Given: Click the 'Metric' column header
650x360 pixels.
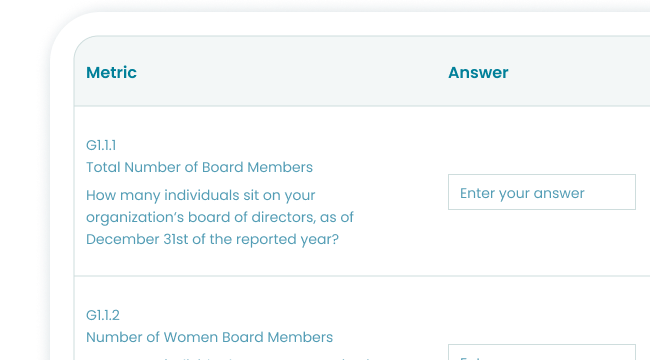Looking at the screenshot, I should tap(112, 73).
